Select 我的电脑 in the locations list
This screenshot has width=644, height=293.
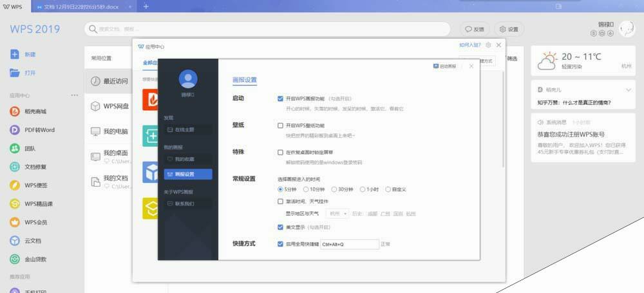tap(108, 131)
